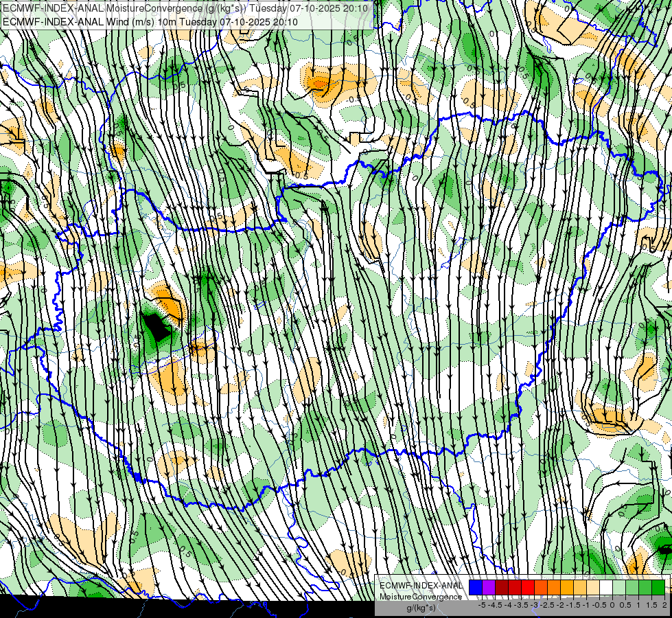Screen dimensions: 672x618
Task: Click the -4.5 tick label on legend
Action: click(495, 605)
